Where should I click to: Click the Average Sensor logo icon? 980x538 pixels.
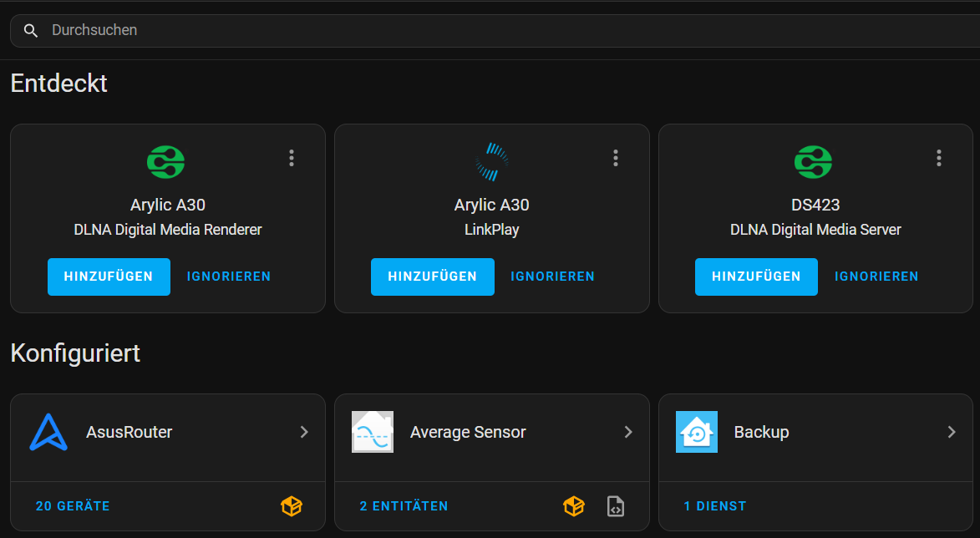[x=373, y=432]
